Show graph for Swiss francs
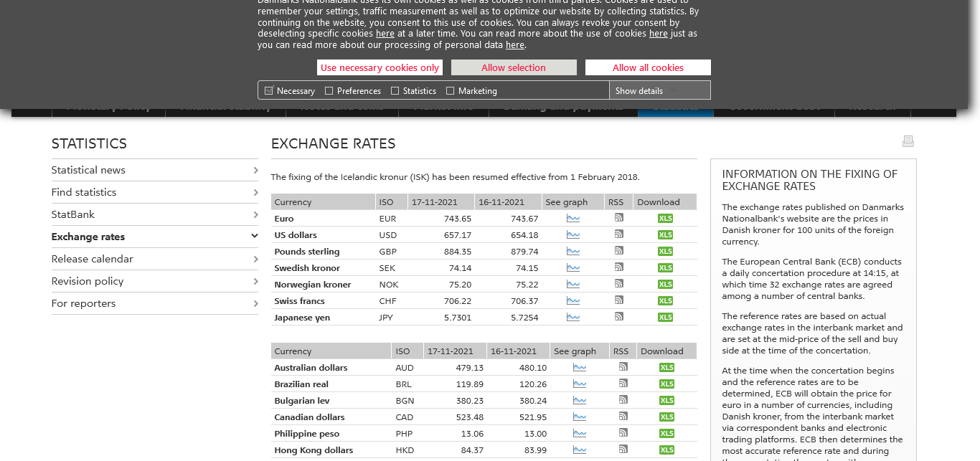Image resolution: width=980 pixels, height=461 pixels. coord(573,301)
